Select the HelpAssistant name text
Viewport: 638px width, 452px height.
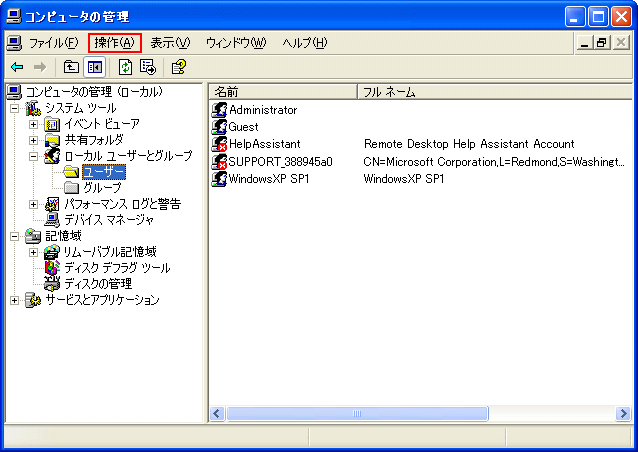tap(264, 144)
